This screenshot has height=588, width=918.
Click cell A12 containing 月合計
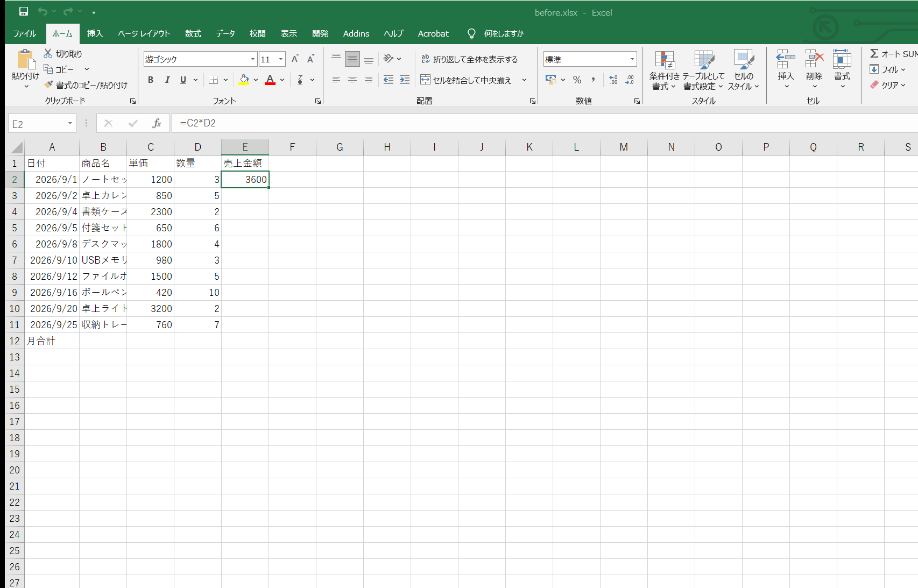coord(52,341)
